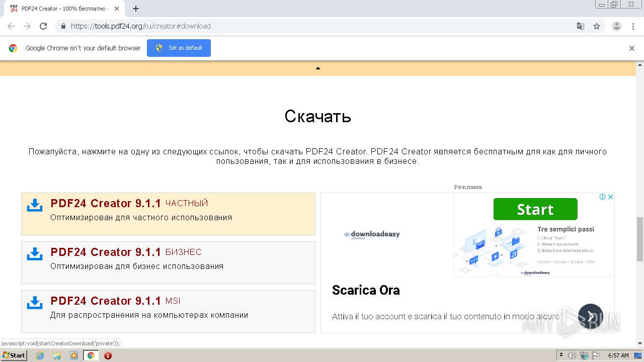This screenshot has width=644, height=362.
Task: Click Для распространения на компьютерах компании text
Action: click(149, 315)
